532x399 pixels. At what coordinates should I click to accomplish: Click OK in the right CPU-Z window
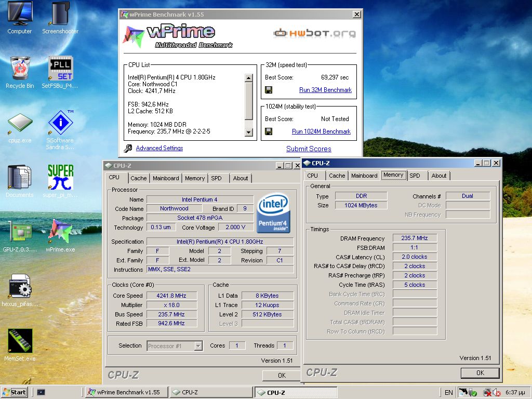480,373
